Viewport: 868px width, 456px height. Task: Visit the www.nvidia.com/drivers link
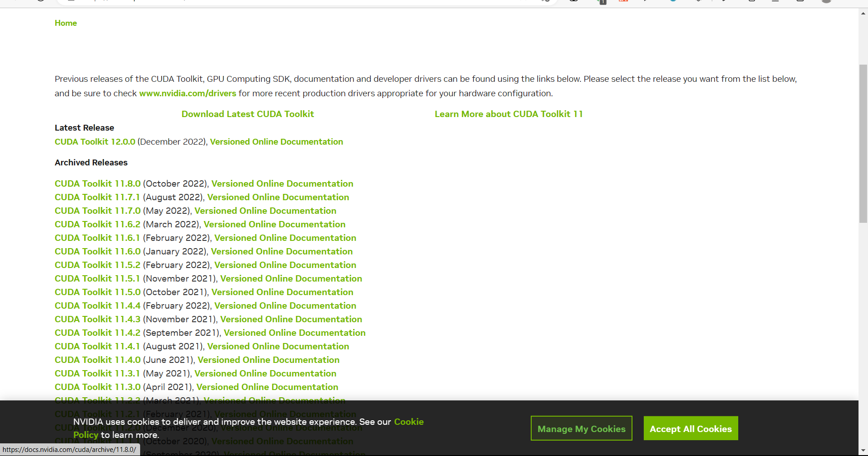[188, 93]
